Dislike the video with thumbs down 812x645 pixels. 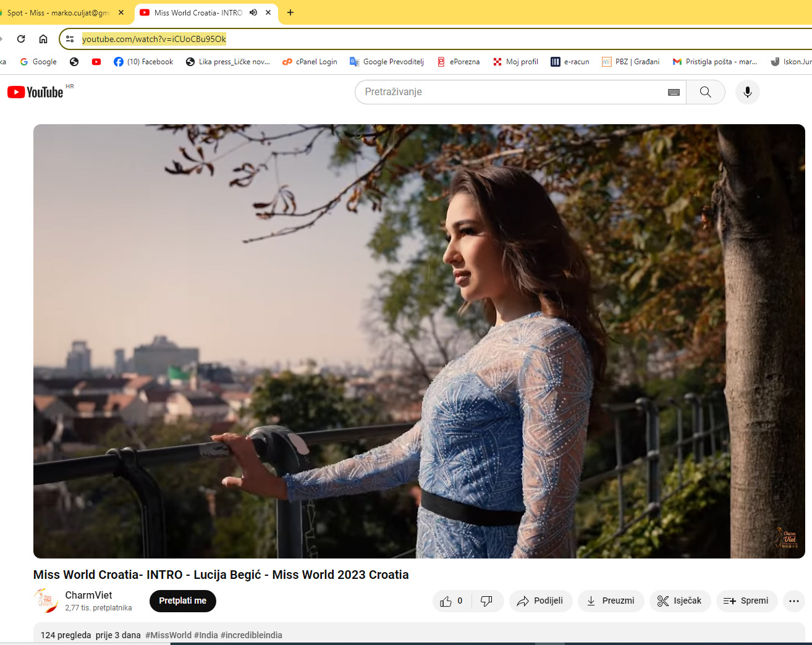click(487, 601)
